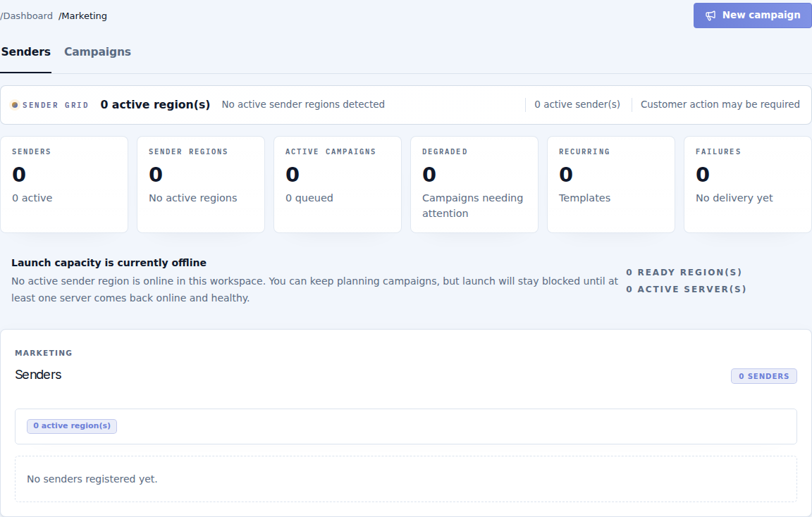The width and height of the screenshot is (812, 517).
Task: Click the "No senders registered yet." message
Action: 92,479
